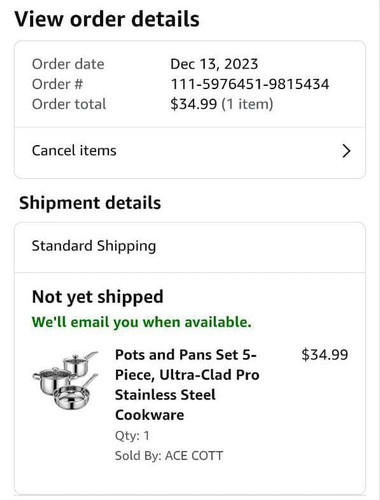Select the Standard Shipping row
This screenshot has width=380, height=500.
click(190, 247)
